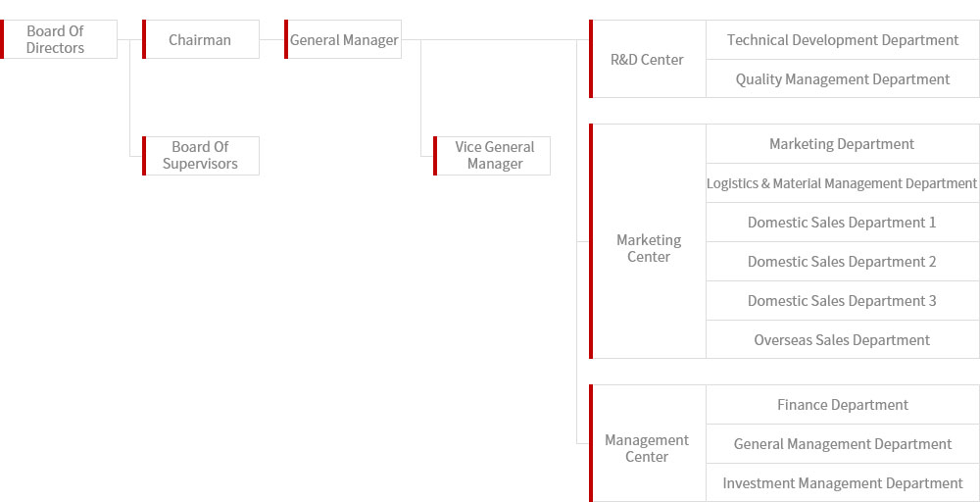Open Overseas Sales Department
The image size is (980, 502).
(x=842, y=340)
